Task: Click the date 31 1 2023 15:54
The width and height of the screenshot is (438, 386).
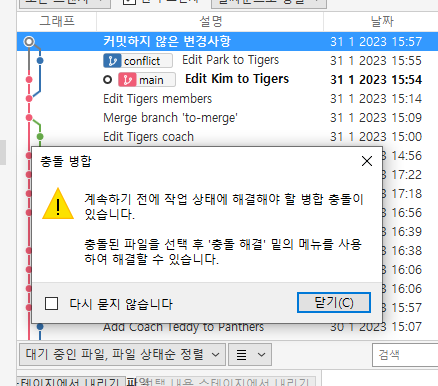Action: (x=376, y=80)
